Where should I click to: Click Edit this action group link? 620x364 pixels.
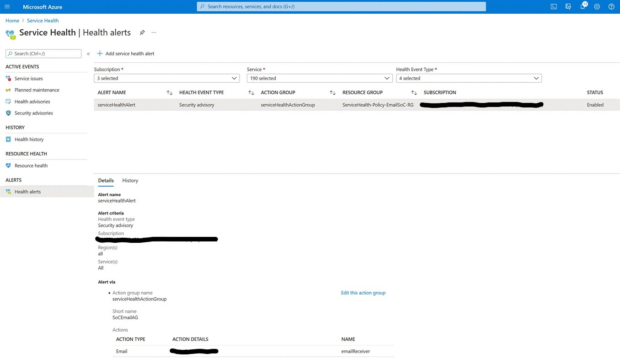[x=363, y=293]
